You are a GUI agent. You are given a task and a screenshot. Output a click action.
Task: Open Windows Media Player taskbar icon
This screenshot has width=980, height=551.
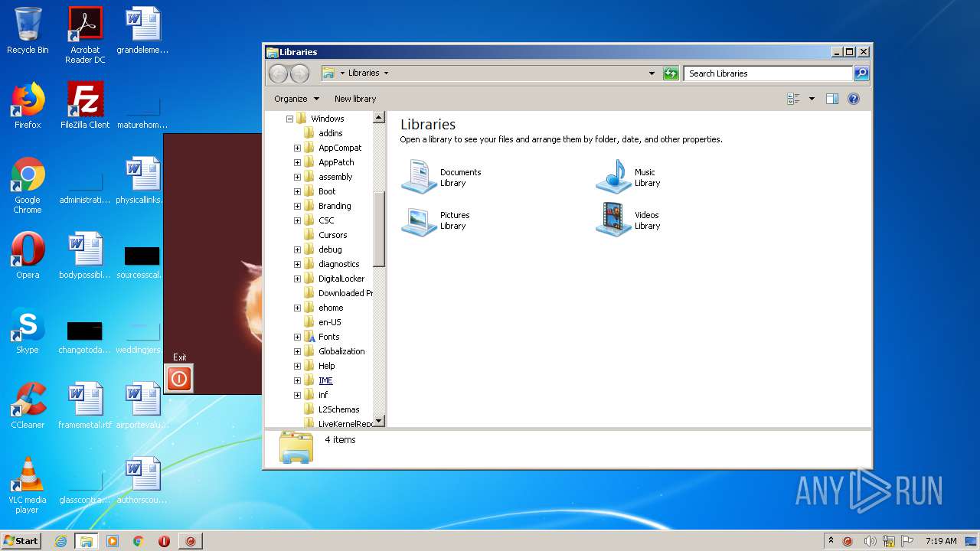pyautogui.click(x=113, y=541)
